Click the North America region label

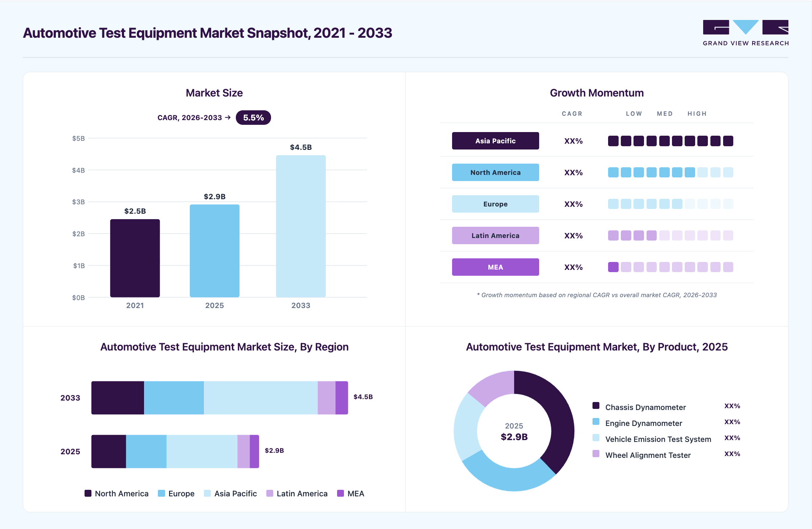(x=495, y=172)
